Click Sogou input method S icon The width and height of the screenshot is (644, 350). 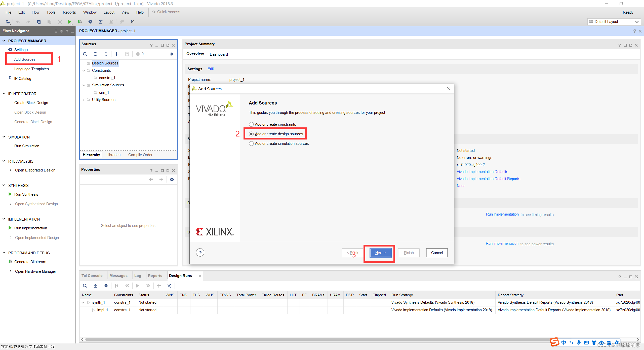(x=554, y=342)
